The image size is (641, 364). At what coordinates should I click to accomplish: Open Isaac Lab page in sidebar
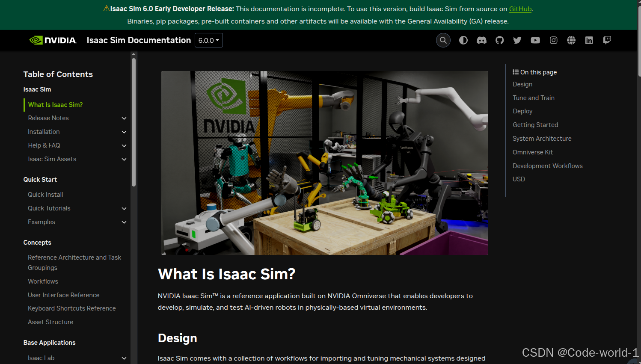[41, 358]
